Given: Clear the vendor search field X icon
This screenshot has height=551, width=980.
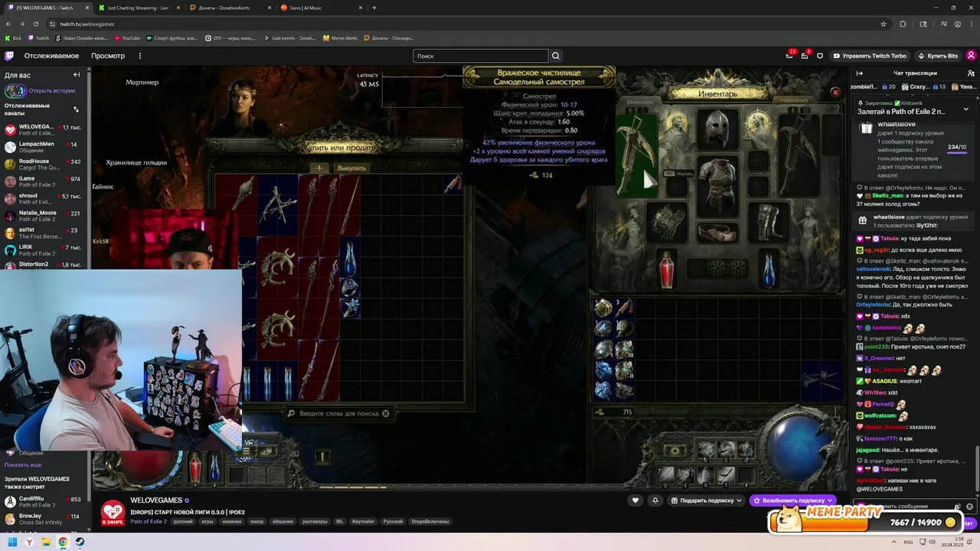Looking at the screenshot, I should [x=386, y=413].
